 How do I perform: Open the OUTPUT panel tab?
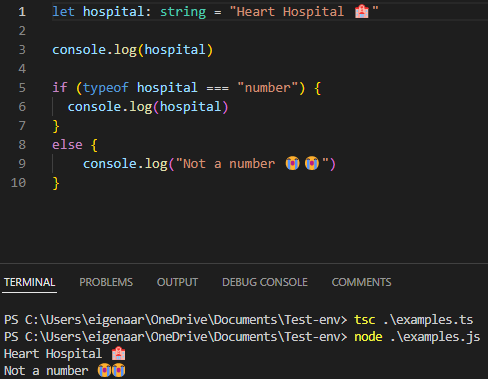(x=177, y=282)
